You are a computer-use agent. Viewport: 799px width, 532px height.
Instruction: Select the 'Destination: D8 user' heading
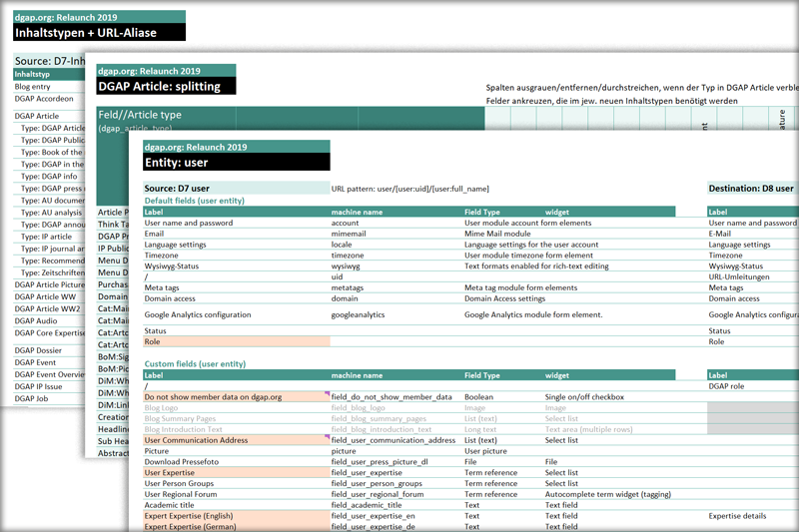[751, 189]
